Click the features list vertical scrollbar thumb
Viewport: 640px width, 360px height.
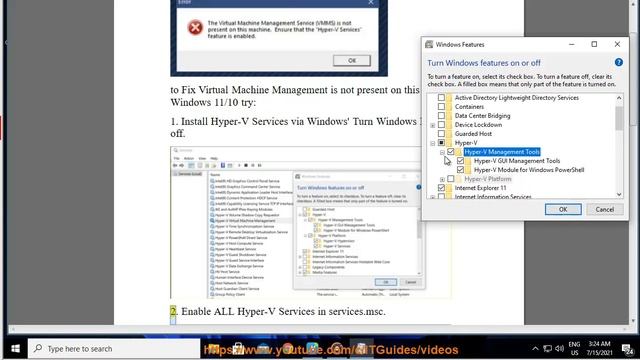coord(619,118)
